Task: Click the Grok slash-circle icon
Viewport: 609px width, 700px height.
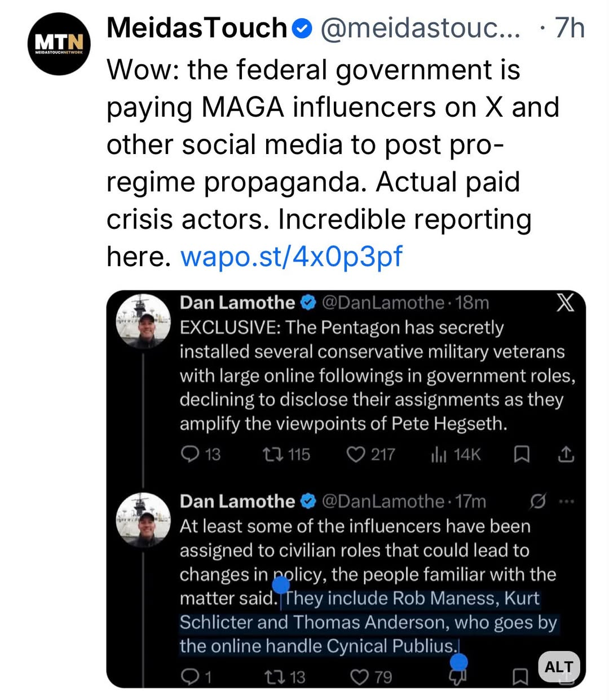Action: click(x=538, y=501)
